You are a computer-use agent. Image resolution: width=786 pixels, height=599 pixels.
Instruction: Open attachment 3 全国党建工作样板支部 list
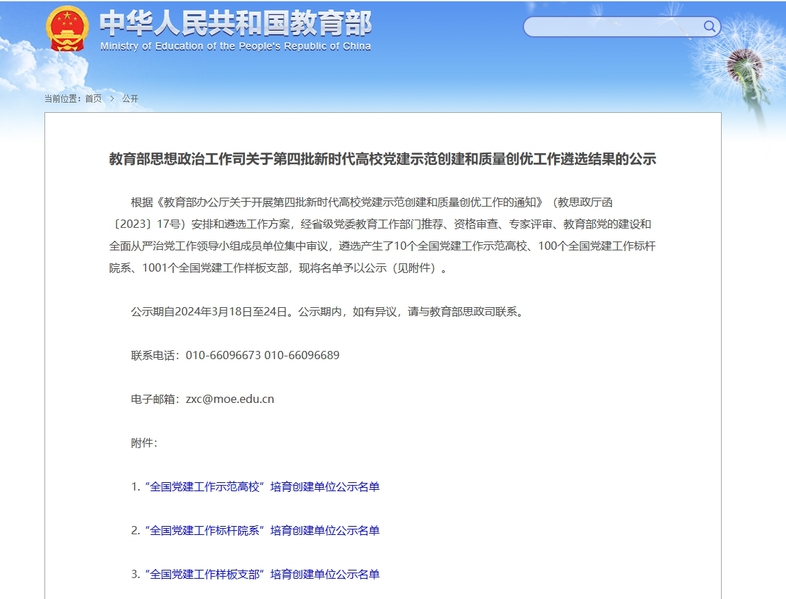255,574
